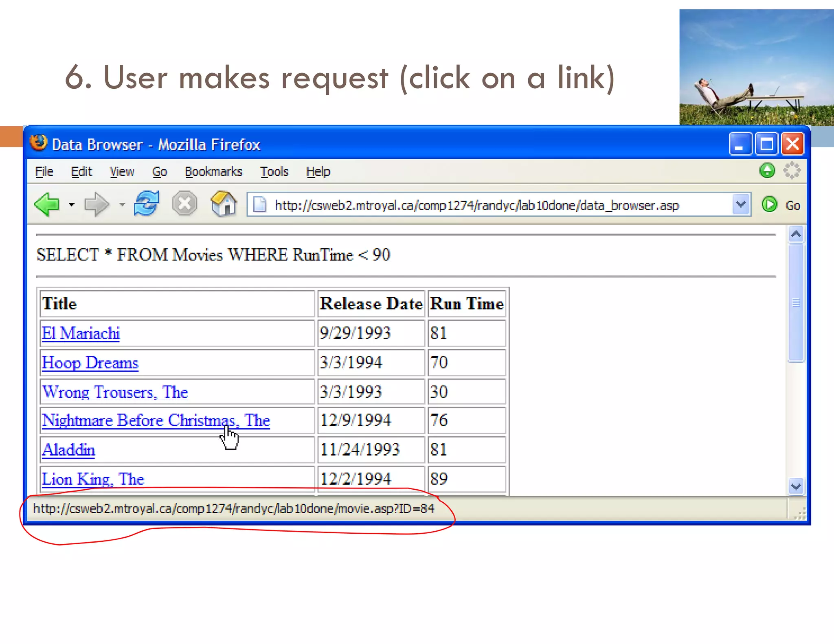Open the Forward button history dropdown arrow

coord(122,204)
